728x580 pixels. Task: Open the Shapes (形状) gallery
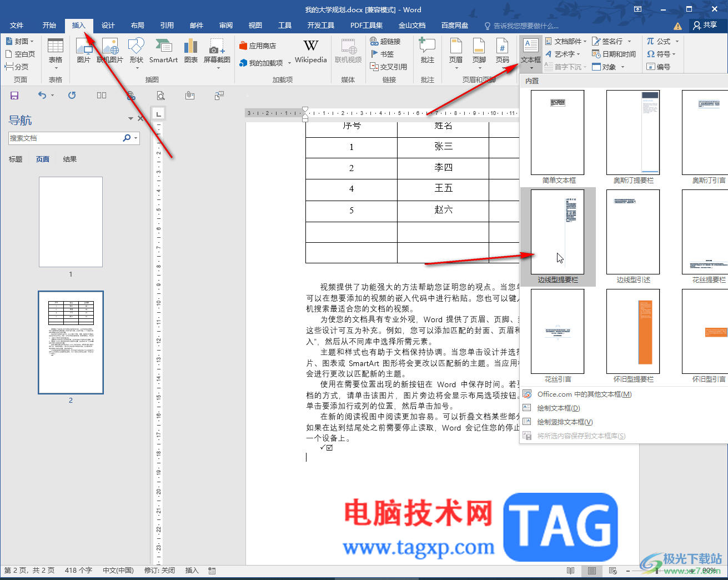tap(136, 53)
